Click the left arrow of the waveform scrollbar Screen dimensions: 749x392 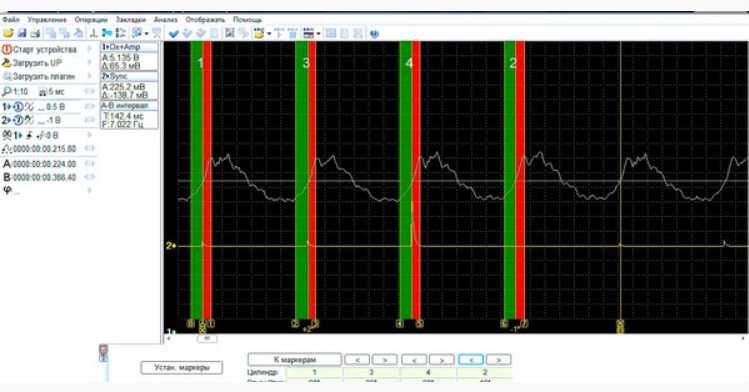(x=168, y=339)
